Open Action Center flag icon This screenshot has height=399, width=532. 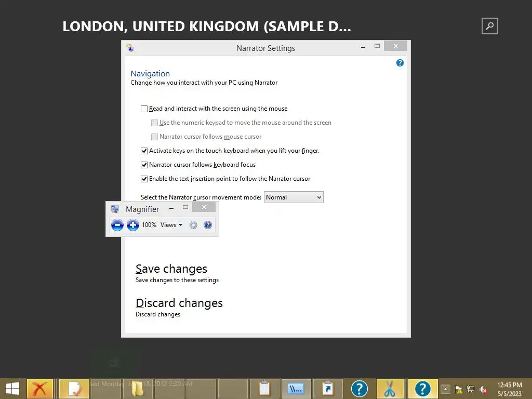pos(458,389)
